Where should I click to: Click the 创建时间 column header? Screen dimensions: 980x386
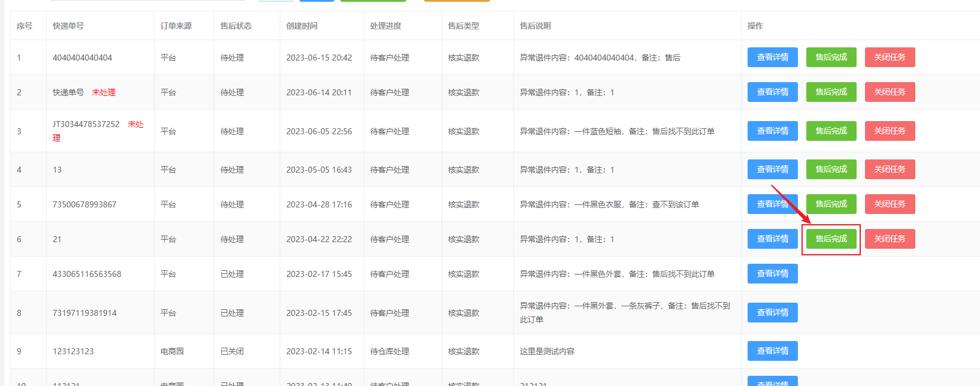coord(302,26)
